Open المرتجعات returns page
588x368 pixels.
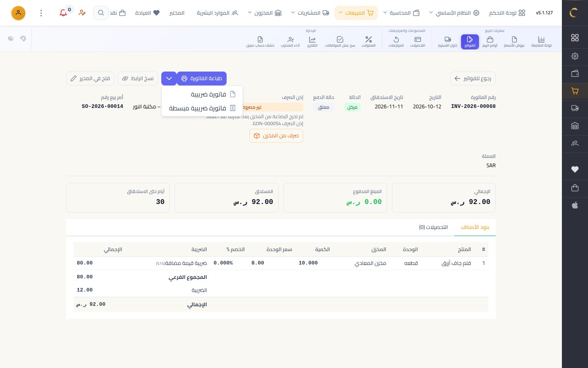click(x=396, y=41)
